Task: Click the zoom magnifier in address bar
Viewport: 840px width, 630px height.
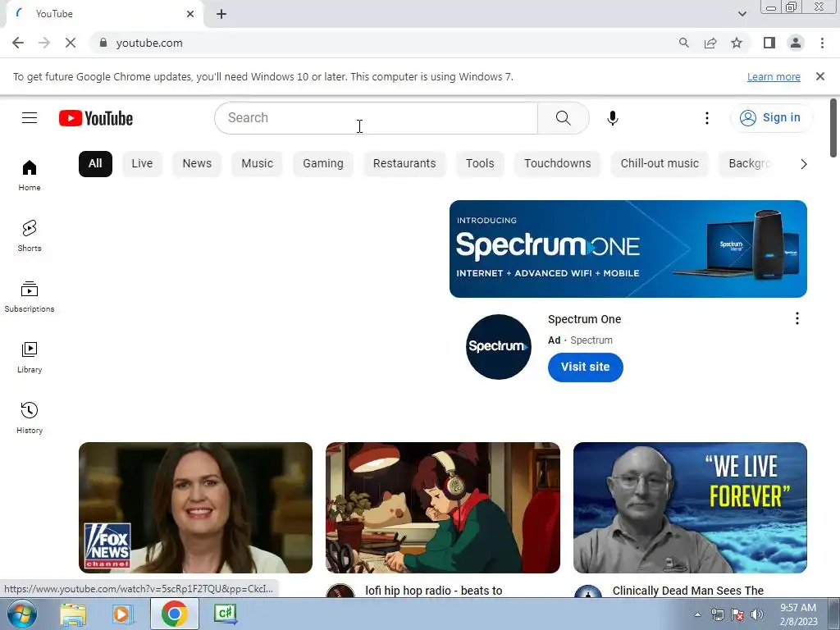Action: pyautogui.click(x=683, y=43)
